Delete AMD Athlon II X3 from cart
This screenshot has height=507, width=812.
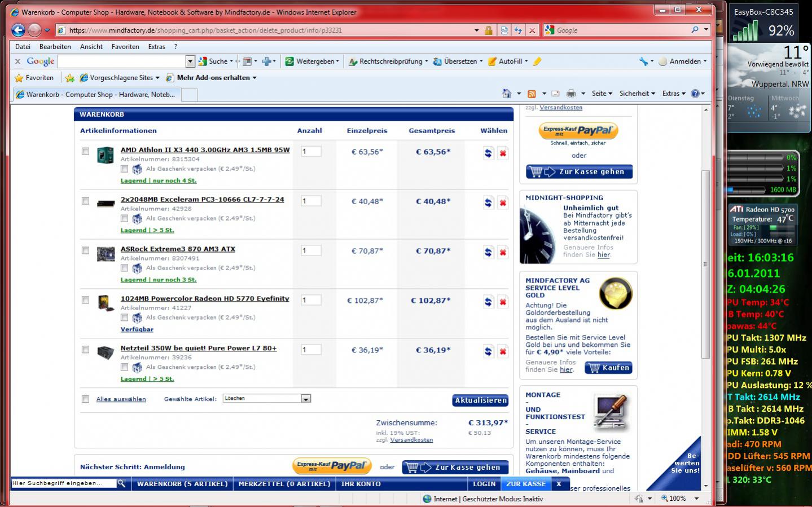(x=503, y=153)
